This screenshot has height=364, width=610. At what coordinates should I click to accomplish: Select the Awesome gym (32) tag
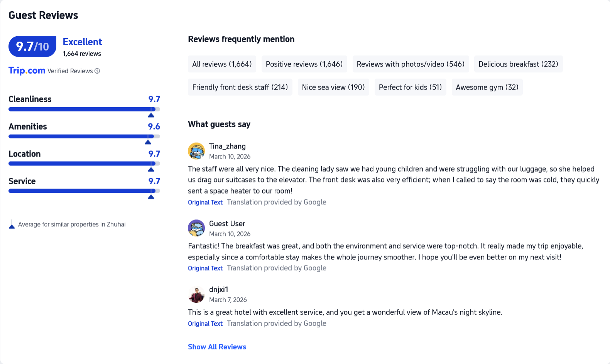tap(487, 87)
